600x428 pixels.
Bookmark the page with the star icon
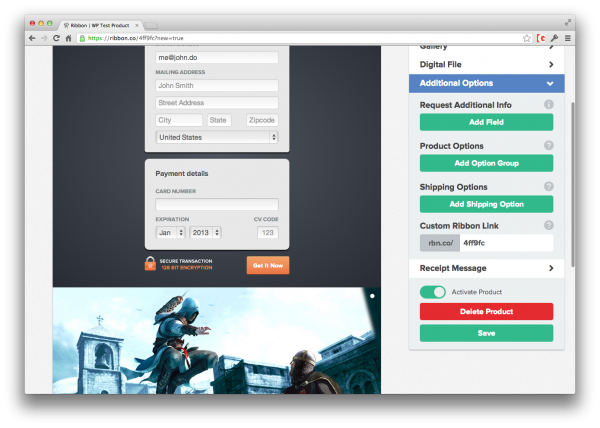click(527, 38)
